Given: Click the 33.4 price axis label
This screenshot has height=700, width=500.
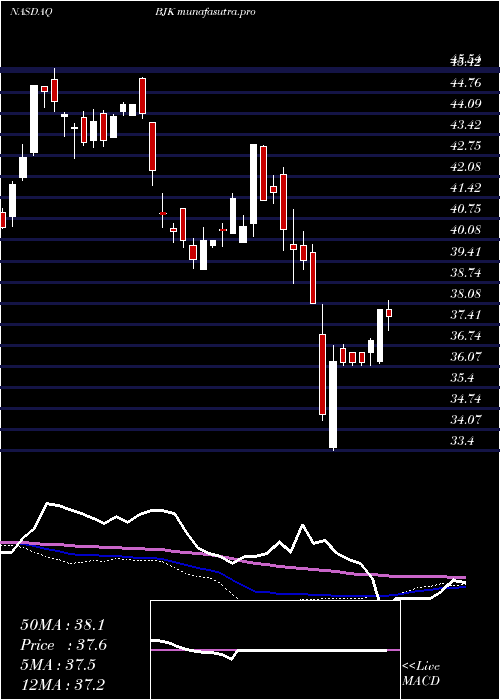Looking at the screenshot, I should [462, 441].
